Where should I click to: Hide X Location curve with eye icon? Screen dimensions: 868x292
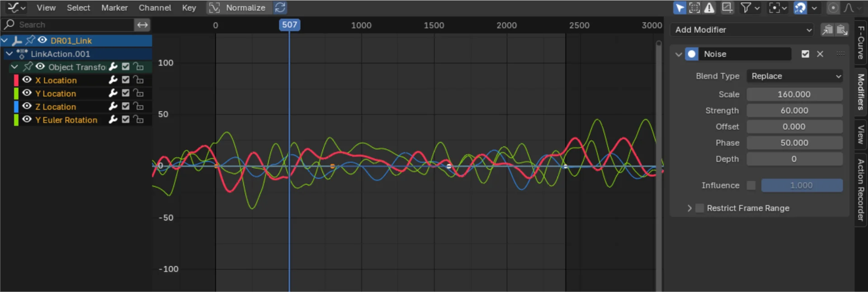[27, 80]
